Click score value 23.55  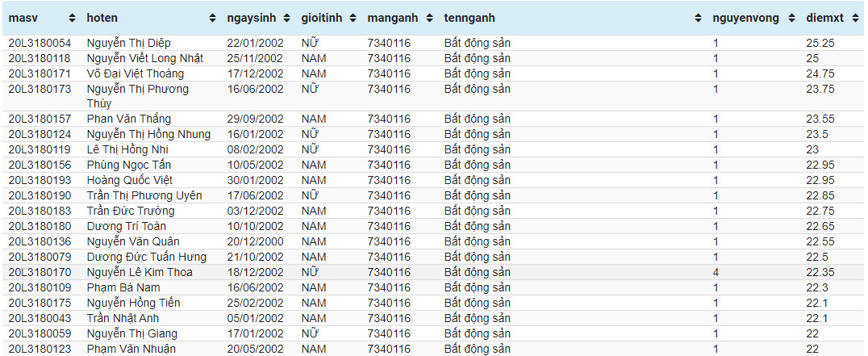pyautogui.click(x=820, y=119)
